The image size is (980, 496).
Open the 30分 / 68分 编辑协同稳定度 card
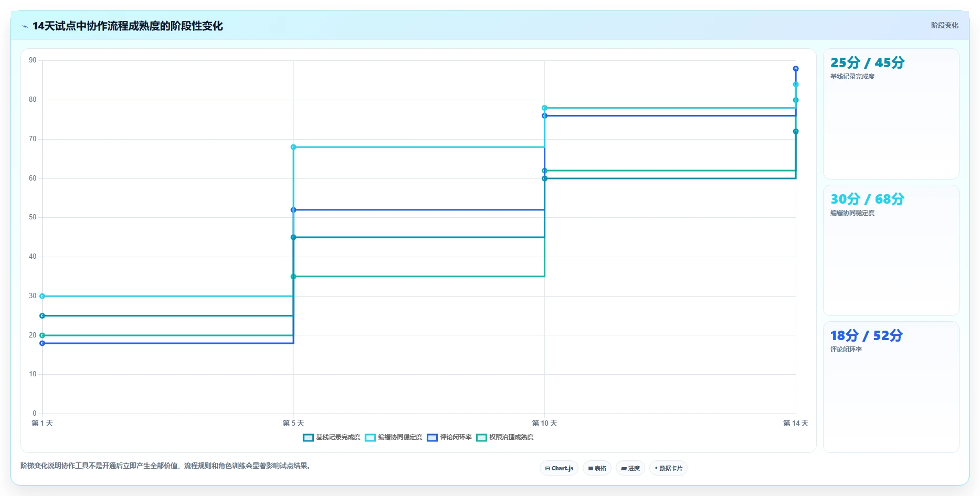pyautogui.click(x=891, y=250)
